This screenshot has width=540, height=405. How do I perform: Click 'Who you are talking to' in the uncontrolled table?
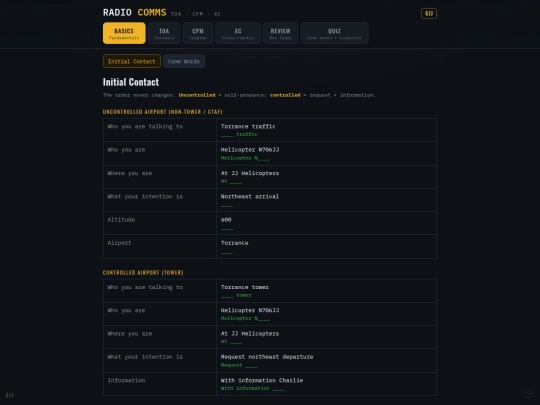pyautogui.click(x=145, y=126)
